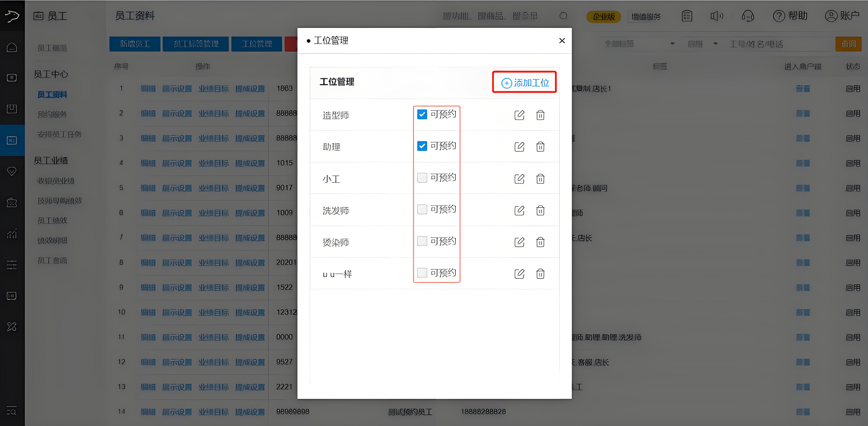Viewport: 868px width, 426px height.
Task: Click the search magnifier in the top bar
Action: tap(563, 16)
